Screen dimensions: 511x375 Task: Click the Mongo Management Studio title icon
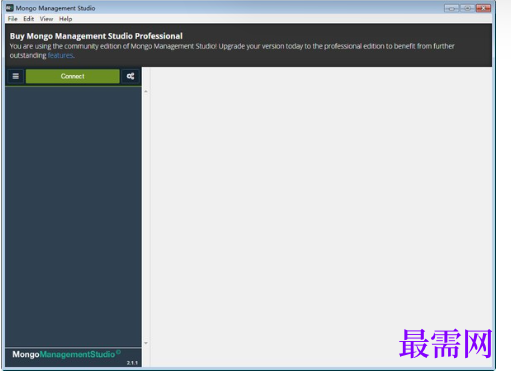coord(10,8)
